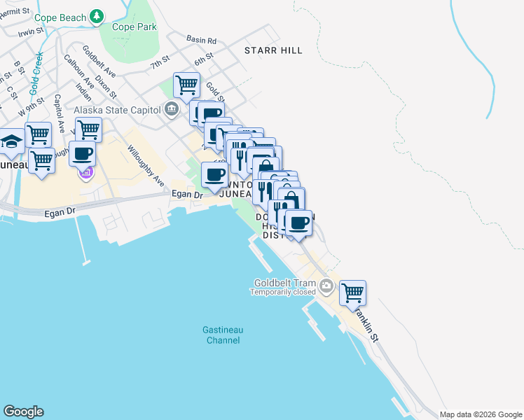Viewport: 524px width, 420px height.
Task: Click the Capitol Ave street label
Action: click(59, 113)
